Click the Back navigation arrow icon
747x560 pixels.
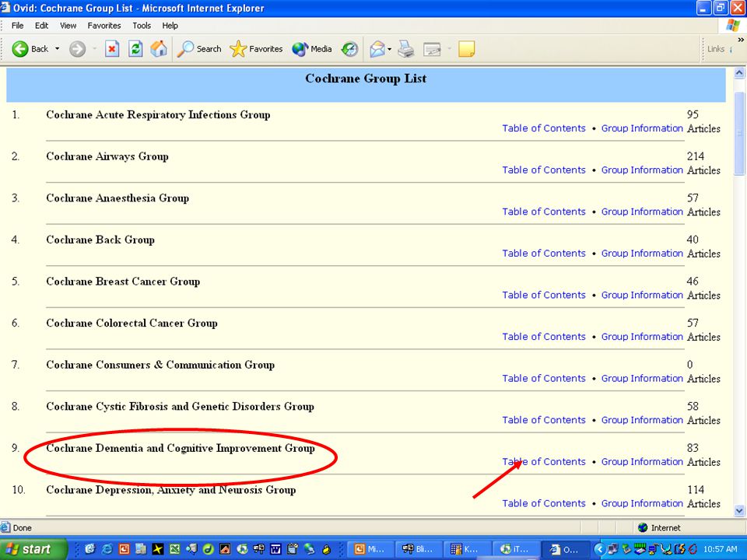coord(20,48)
